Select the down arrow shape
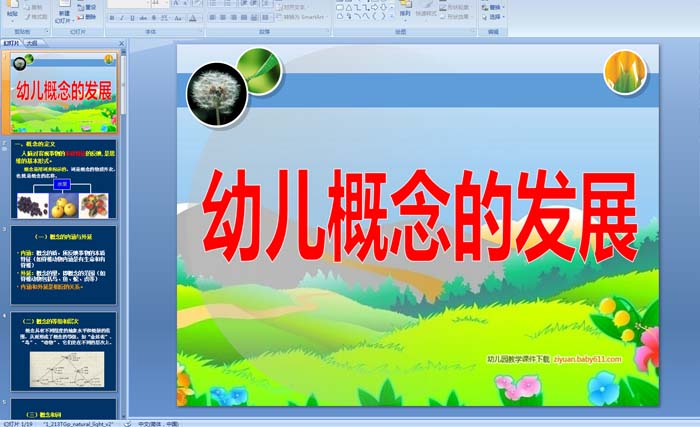 coord(383,7)
